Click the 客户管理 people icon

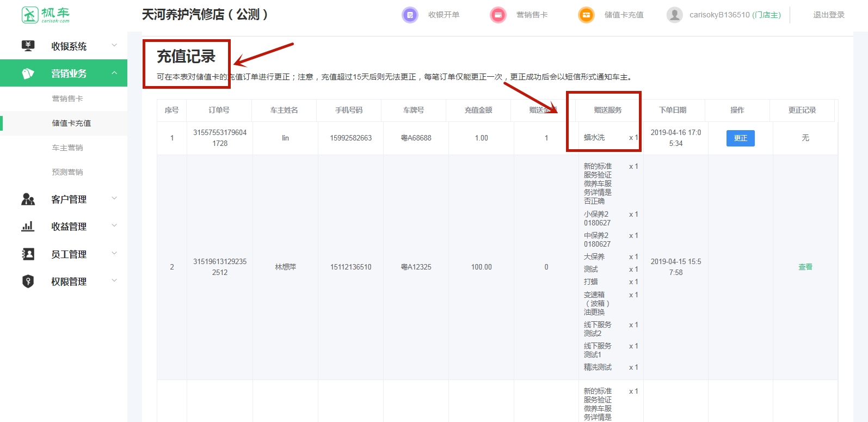(28, 199)
